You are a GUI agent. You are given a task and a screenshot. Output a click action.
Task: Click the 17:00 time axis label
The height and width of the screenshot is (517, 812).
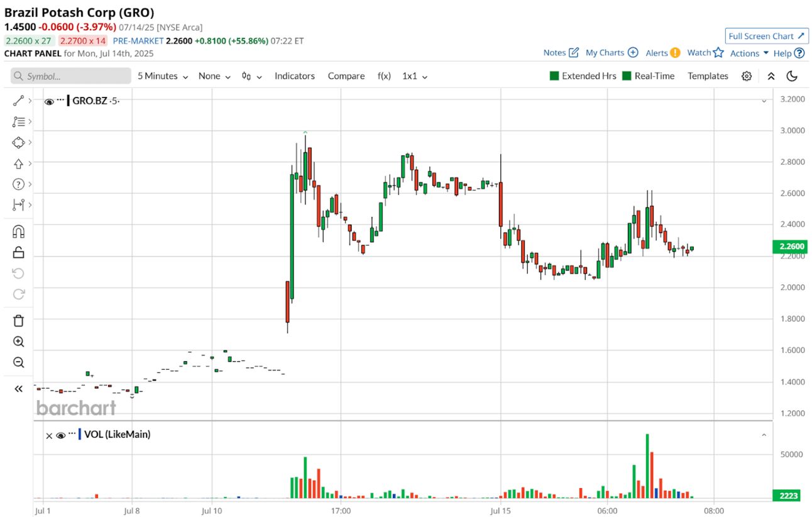340,511
